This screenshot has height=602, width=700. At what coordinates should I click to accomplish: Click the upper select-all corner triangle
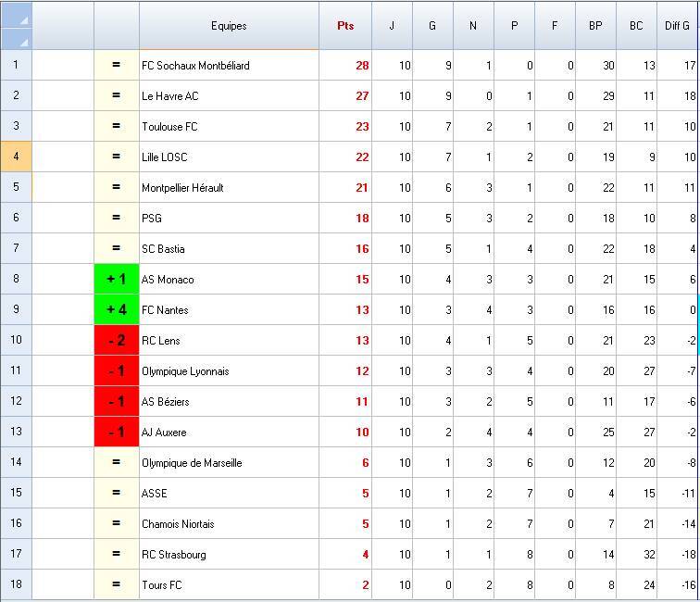point(23,19)
